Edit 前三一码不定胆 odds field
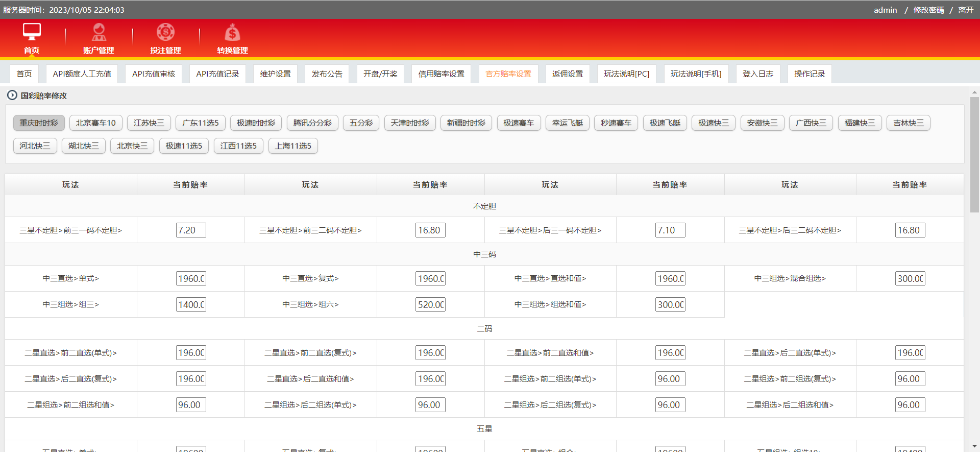 point(191,230)
